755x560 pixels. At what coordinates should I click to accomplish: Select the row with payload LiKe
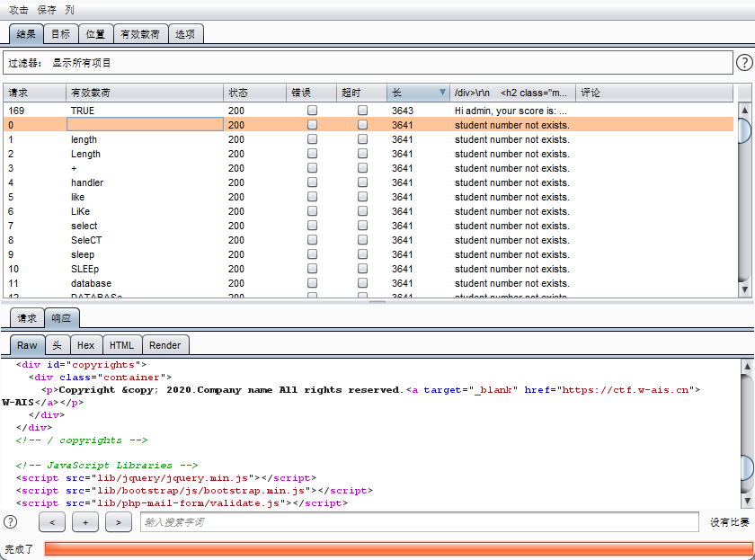tap(368, 211)
